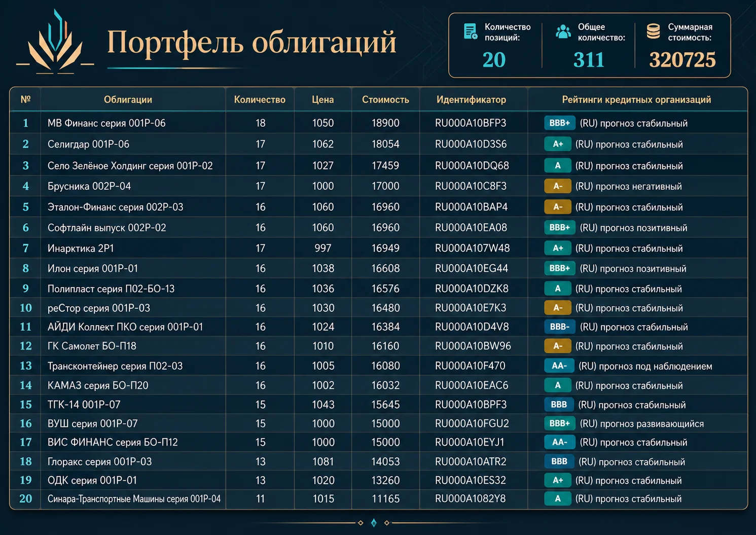Select the positions count value 20

point(494,60)
